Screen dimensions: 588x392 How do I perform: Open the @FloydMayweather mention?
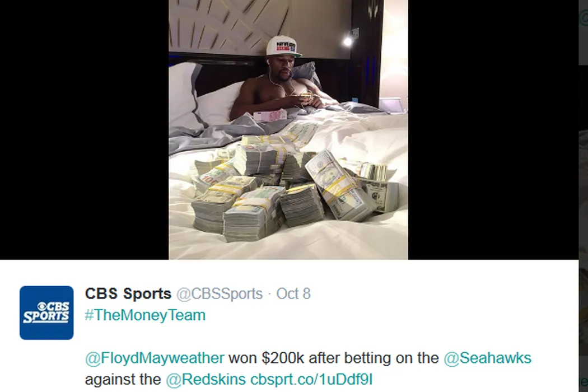(x=155, y=358)
